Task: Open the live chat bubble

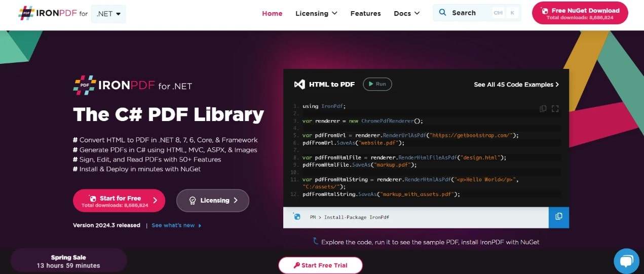Action: 627,261
